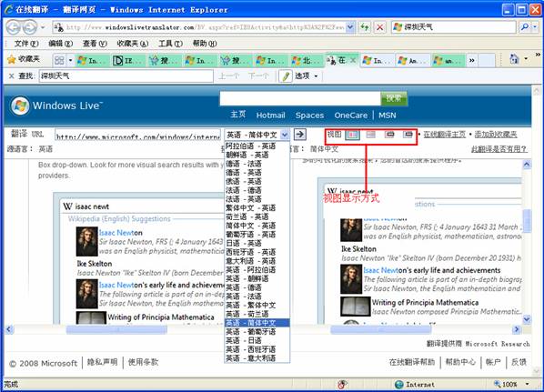
Task: Click the 下一个 find next button
Action: (x=259, y=76)
